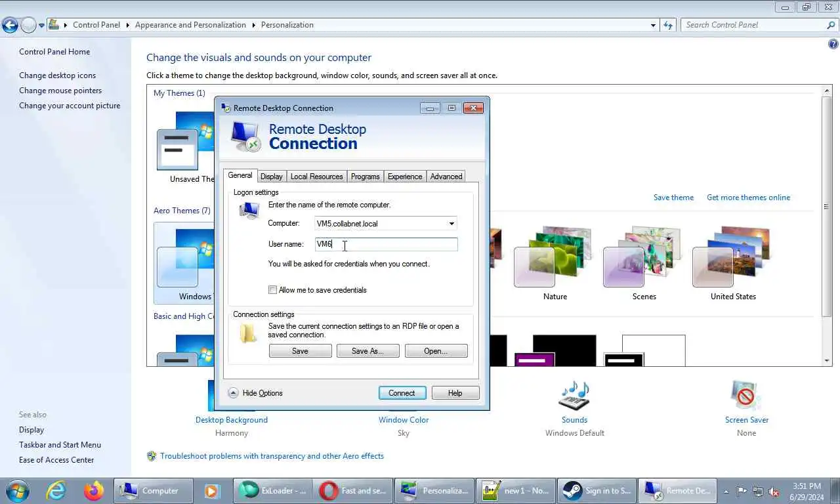Open the taskbar clock showing 3:51 PM
Viewport: 840px width, 504px height.
click(807, 491)
